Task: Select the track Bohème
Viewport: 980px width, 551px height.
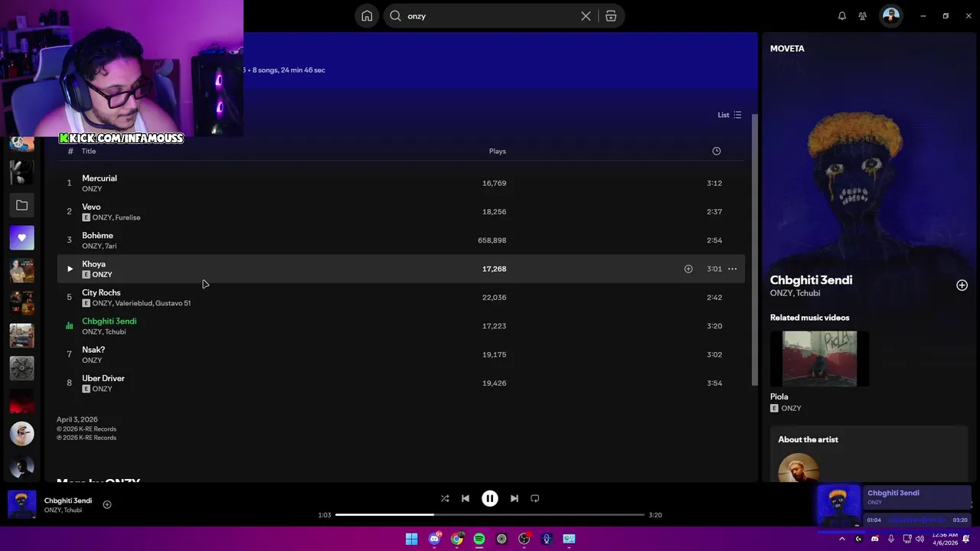Action: pyautogui.click(x=400, y=240)
